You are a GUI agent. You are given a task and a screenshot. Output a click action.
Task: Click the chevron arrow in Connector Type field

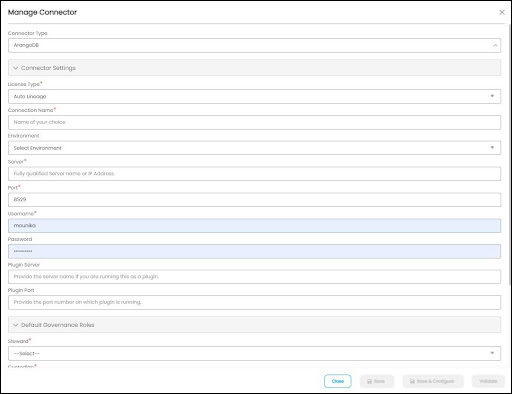495,45
